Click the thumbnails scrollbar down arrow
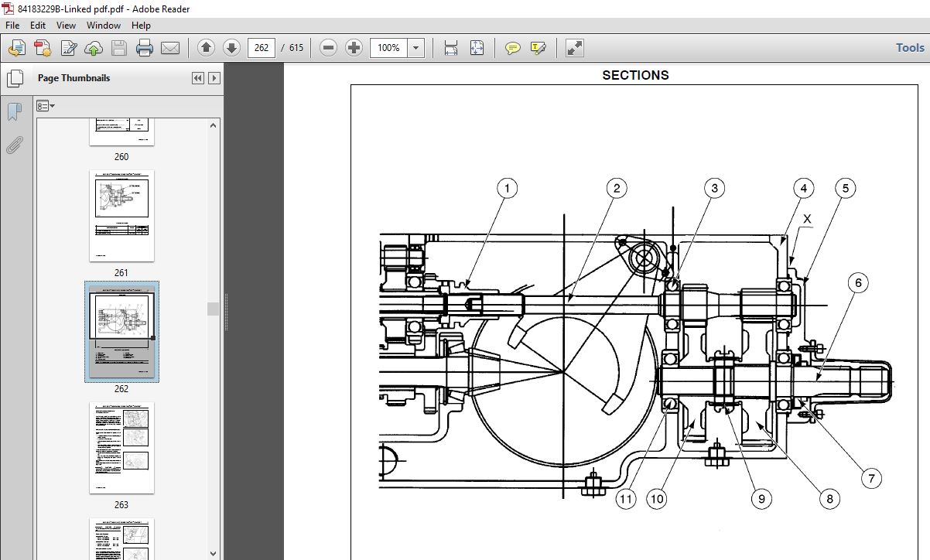This screenshot has height=560, width=930. [214, 553]
